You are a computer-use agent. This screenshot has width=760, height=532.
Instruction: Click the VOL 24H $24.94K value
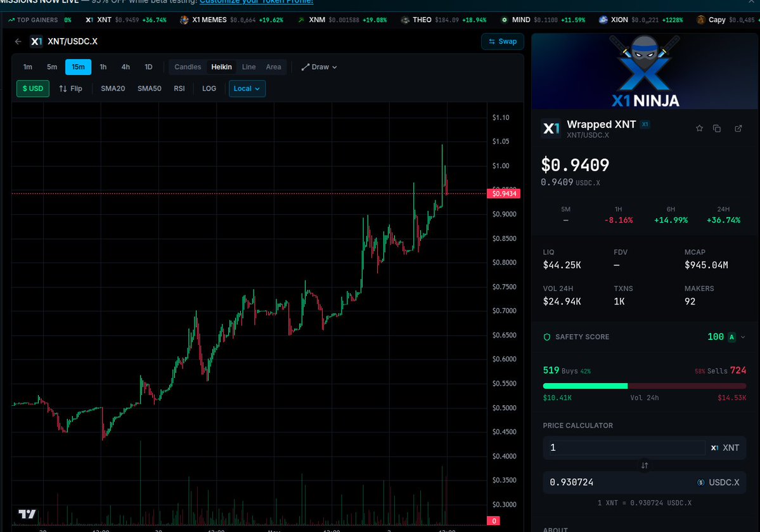(562, 302)
